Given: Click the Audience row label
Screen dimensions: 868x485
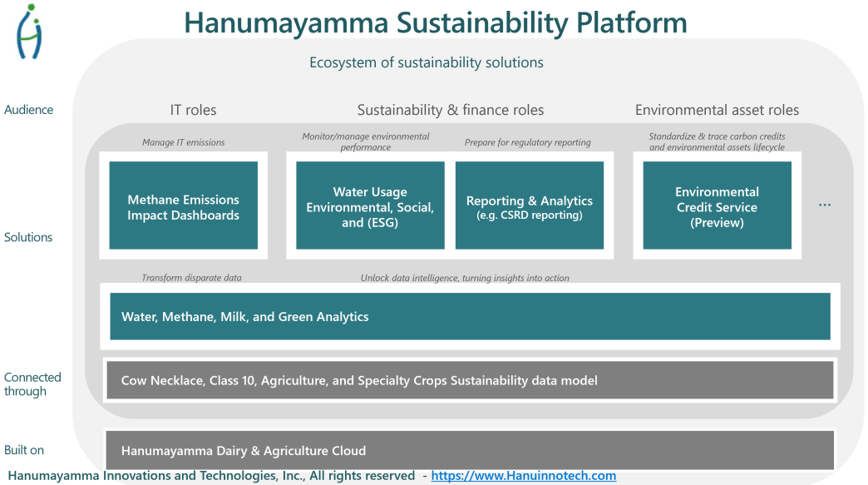Looking at the screenshot, I should point(28,110).
